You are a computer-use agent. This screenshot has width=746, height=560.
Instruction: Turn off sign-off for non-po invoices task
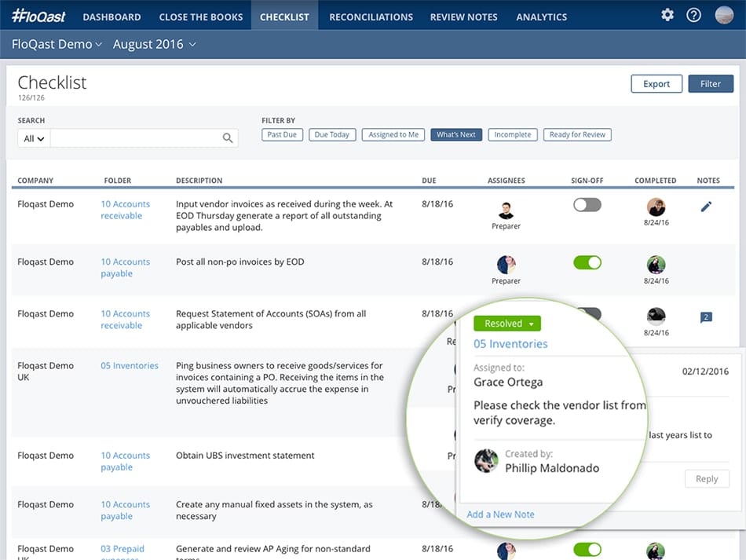coord(587,262)
